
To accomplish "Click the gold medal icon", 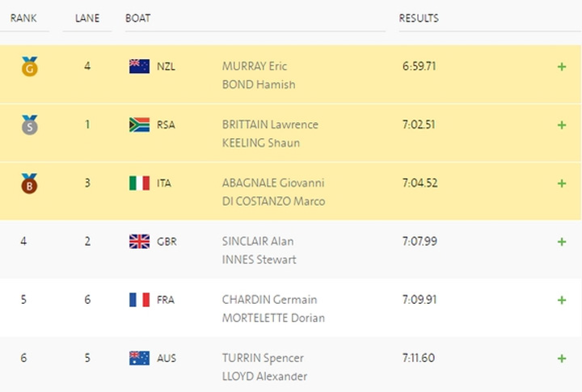I will [30, 66].
